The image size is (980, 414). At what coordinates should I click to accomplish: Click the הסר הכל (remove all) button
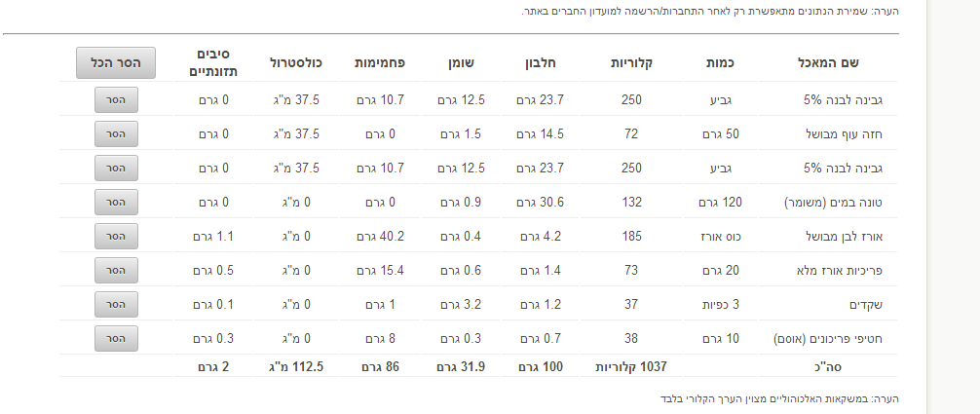pyautogui.click(x=116, y=63)
